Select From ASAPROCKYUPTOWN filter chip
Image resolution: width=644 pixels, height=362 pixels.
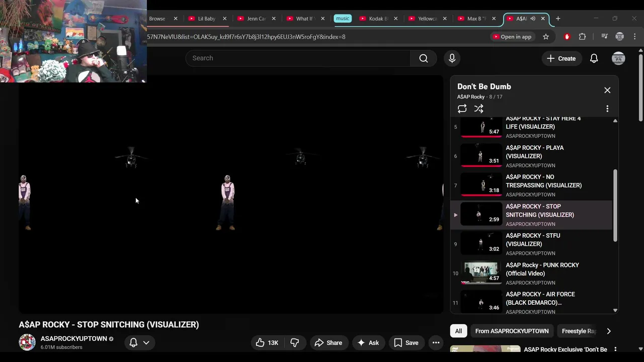512,331
